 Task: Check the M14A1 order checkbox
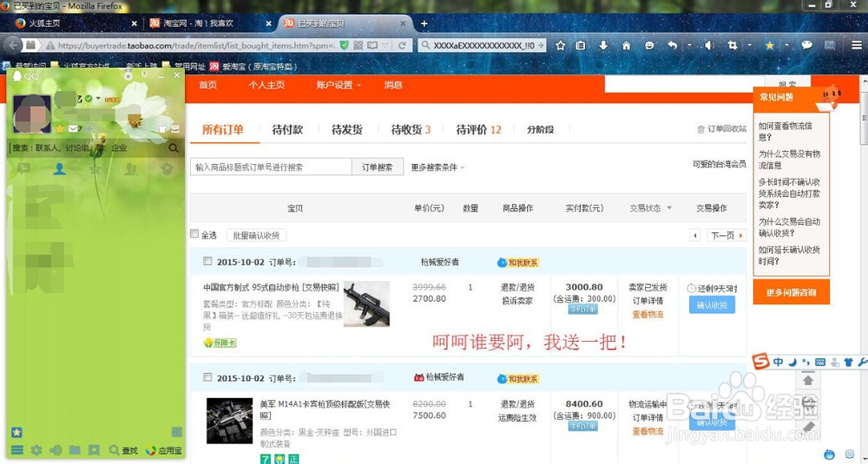tap(207, 377)
